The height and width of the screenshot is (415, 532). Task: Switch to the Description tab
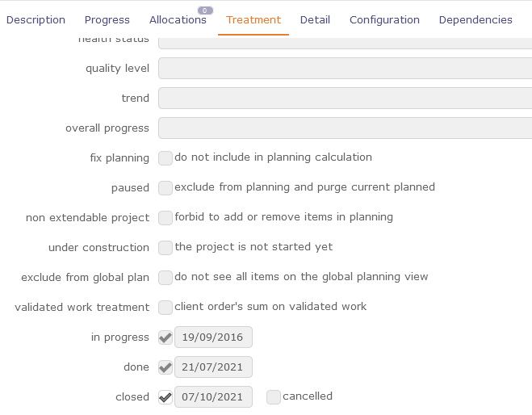click(x=36, y=20)
